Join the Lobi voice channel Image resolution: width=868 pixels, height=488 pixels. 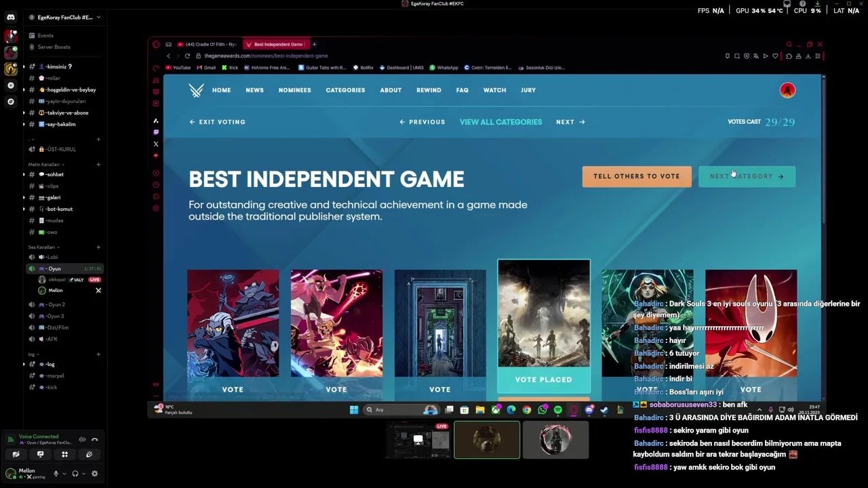(64, 257)
